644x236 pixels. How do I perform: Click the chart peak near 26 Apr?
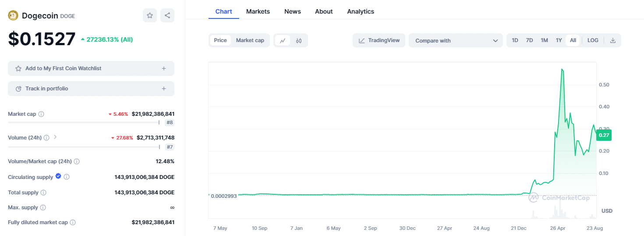[562, 69]
